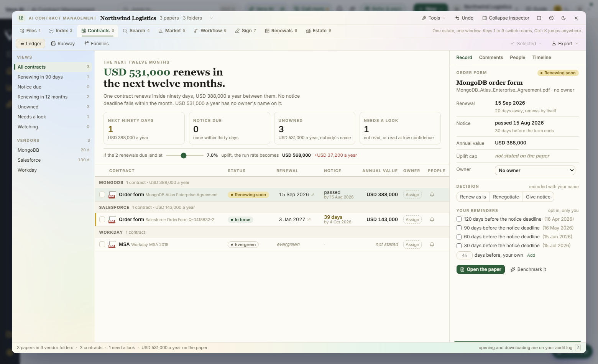Click the Needs a look summary card
Screen dimensions: 598x364
click(400, 128)
